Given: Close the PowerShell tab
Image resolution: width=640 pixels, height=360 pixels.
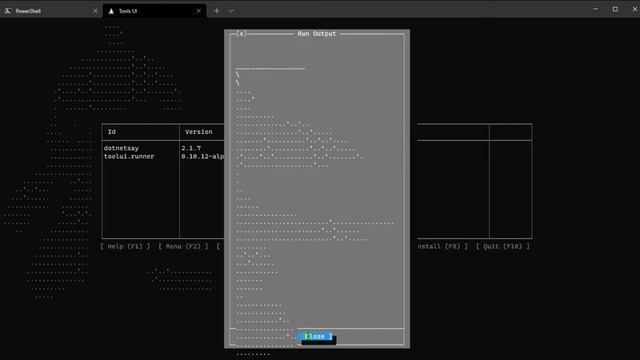Looking at the screenshot, I should [95, 11].
